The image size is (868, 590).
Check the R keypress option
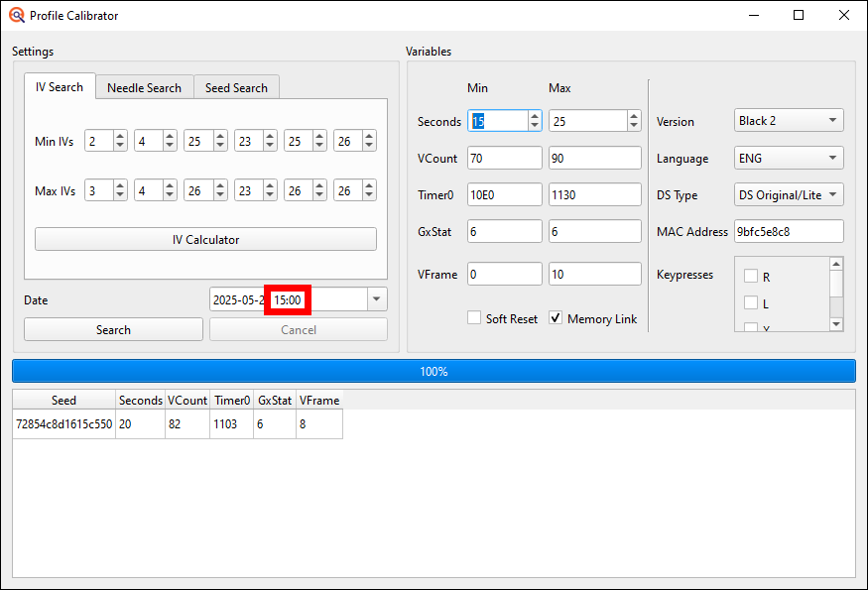(751, 278)
